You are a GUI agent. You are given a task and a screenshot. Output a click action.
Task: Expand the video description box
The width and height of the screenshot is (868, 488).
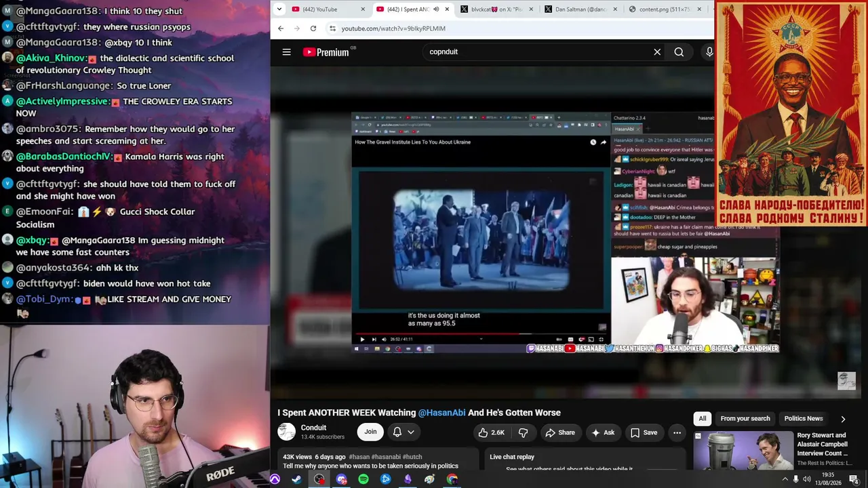tap(378, 459)
